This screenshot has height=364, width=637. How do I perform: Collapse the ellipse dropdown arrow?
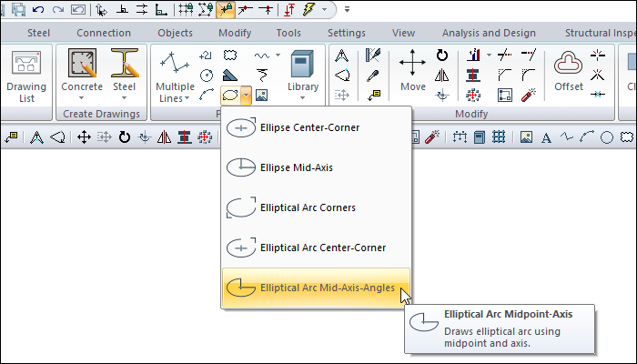coord(247,96)
